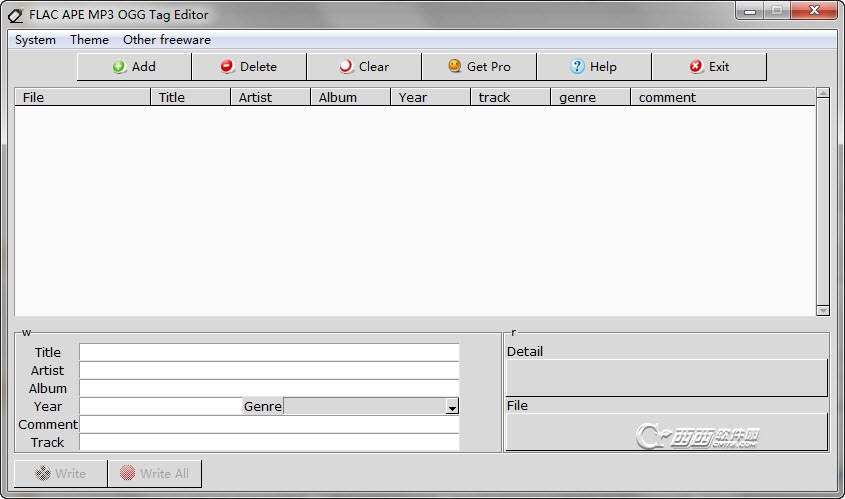The height and width of the screenshot is (499, 845).
Task: Click the red Exit icon
Action: point(696,66)
